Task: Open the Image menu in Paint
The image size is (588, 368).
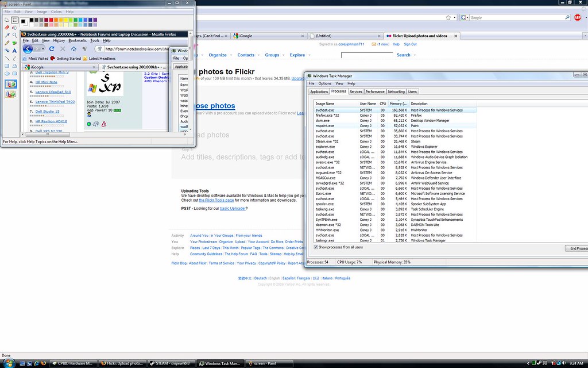Action: click(41, 11)
